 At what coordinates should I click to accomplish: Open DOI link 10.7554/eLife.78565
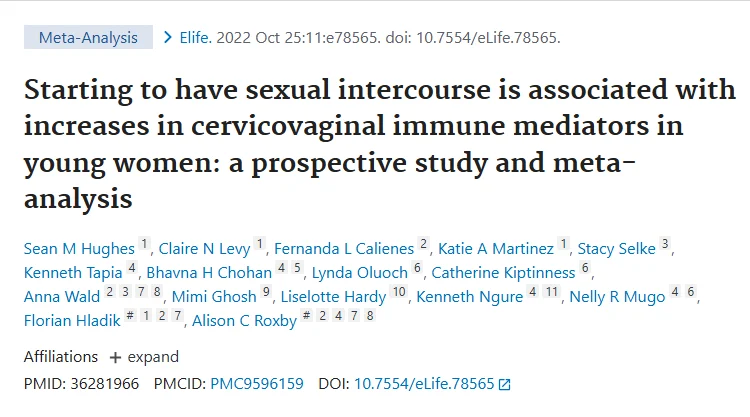pos(424,383)
